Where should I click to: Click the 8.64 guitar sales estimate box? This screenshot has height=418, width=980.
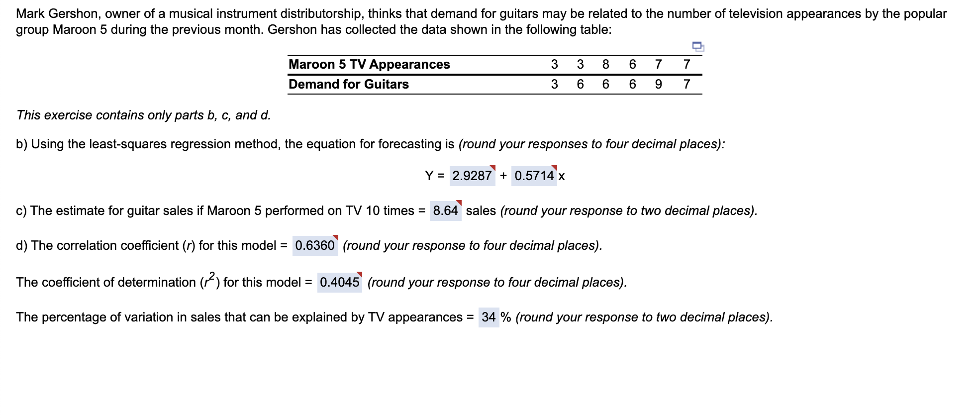coord(446,210)
